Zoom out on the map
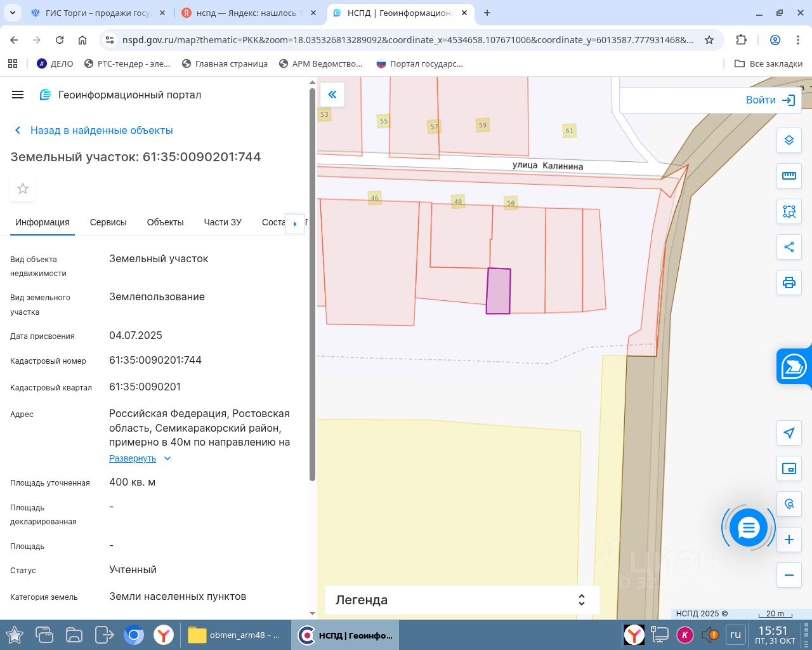 click(789, 575)
